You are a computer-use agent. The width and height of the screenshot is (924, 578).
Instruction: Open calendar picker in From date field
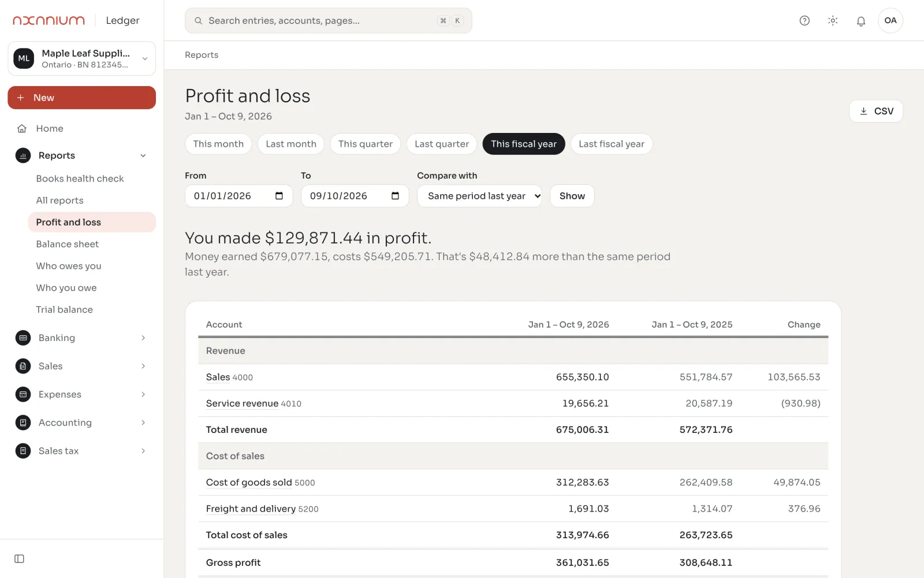coord(279,196)
